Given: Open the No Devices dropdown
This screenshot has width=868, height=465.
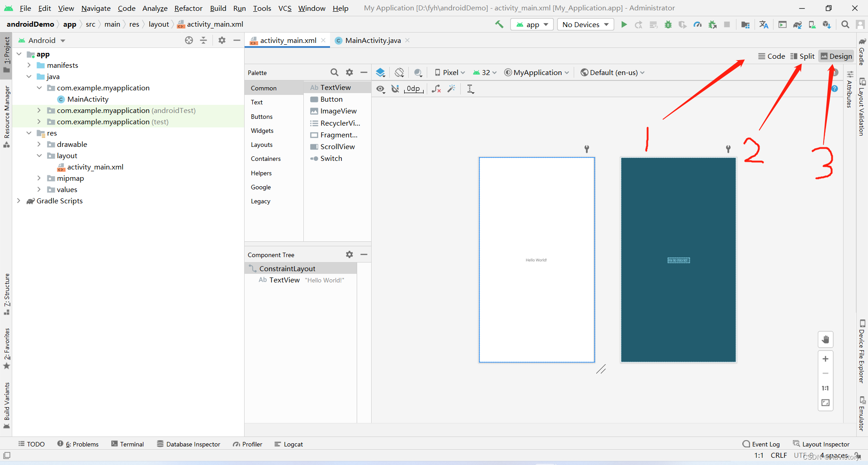Looking at the screenshot, I should tap(585, 24).
